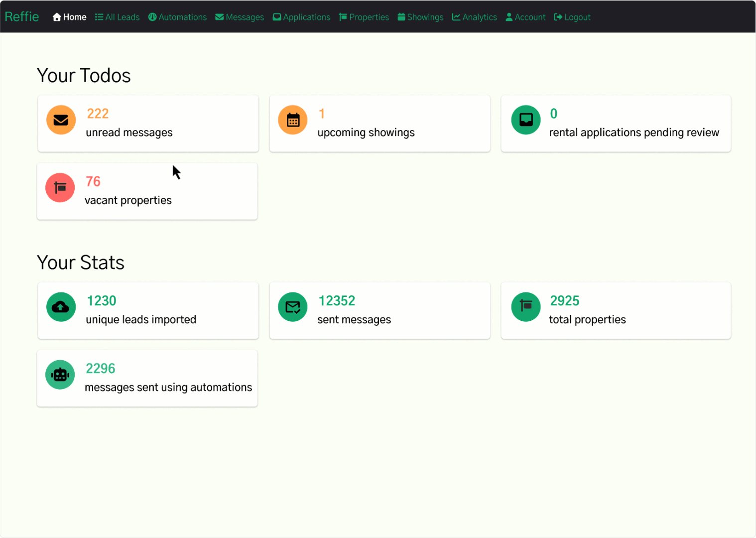The width and height of the screenshot is (756, 538).
Task: Open the Properties nav item
Action: pos(364,17)
